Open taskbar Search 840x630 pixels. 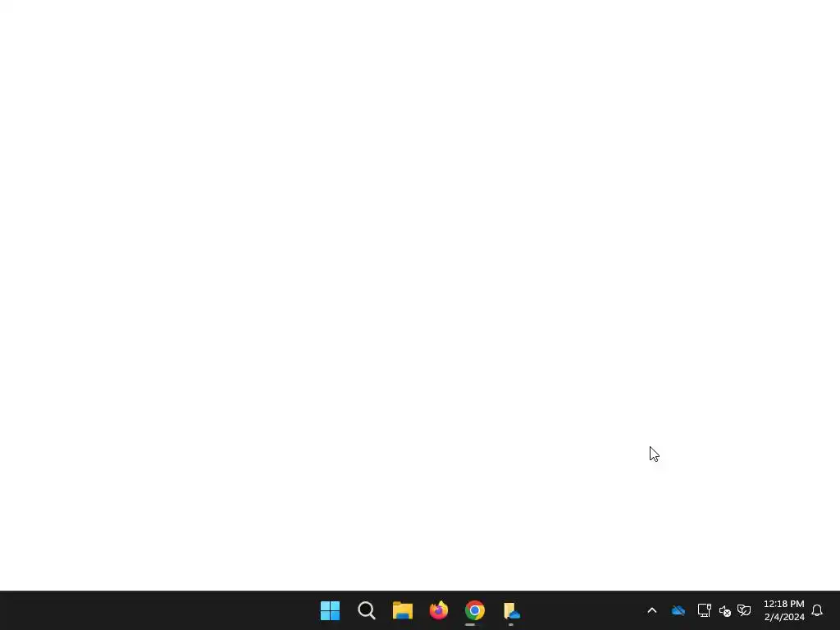coord(367,610)
